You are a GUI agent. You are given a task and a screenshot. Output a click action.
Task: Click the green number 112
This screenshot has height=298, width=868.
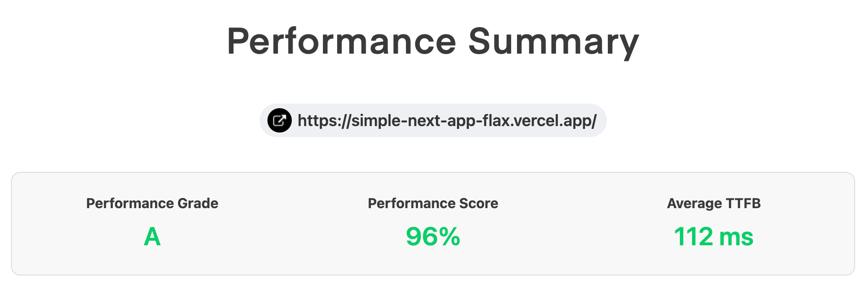(693, 237)
